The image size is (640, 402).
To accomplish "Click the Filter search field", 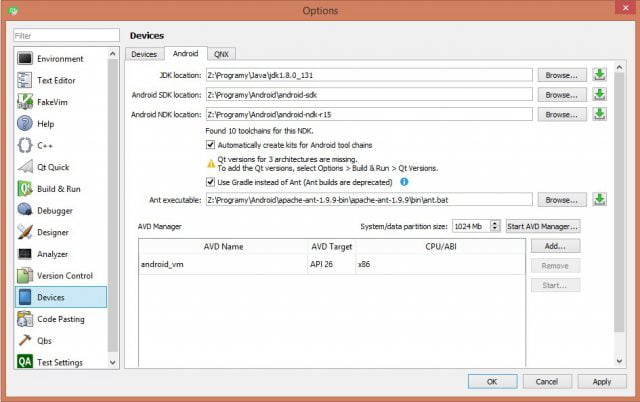I will pos(66,36).
